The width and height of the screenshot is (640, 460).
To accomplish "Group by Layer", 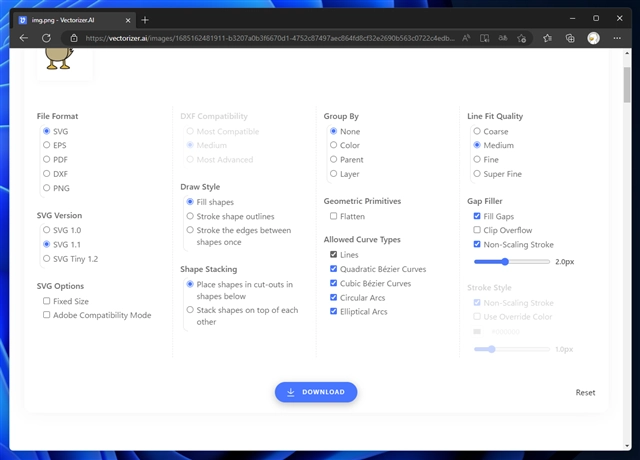I will 333,173.
